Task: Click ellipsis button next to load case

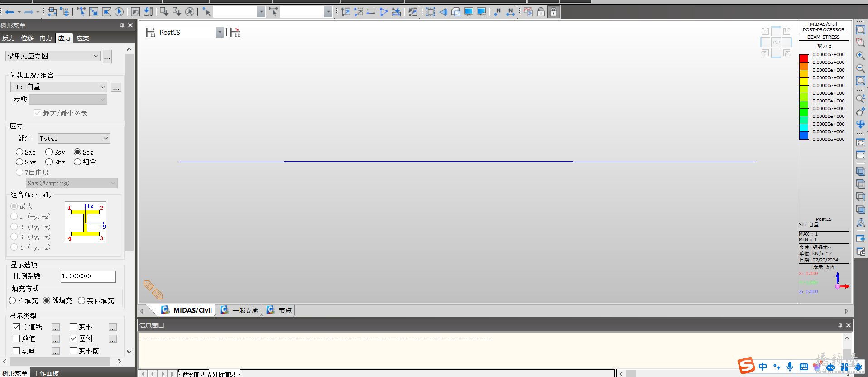Action: pos(116,87)
